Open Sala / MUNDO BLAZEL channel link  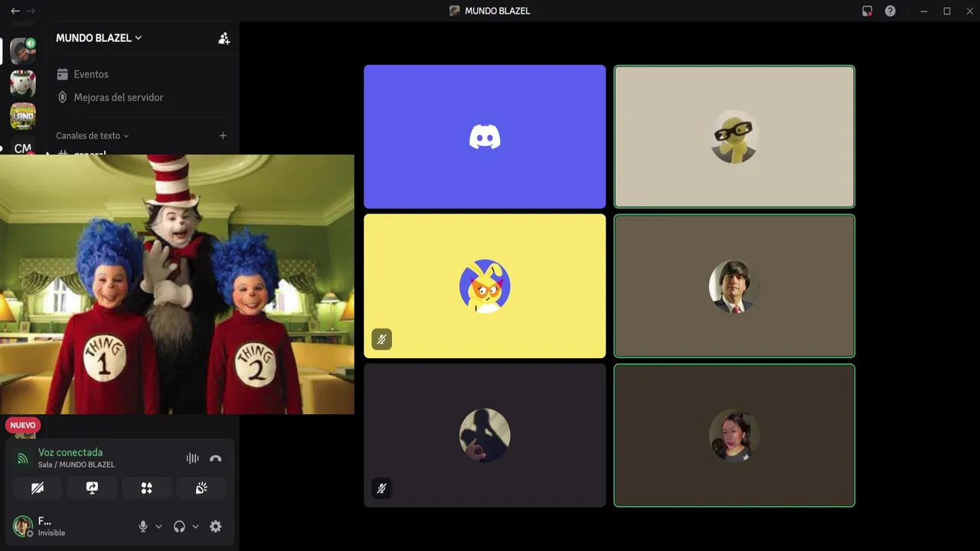[77, 465]
